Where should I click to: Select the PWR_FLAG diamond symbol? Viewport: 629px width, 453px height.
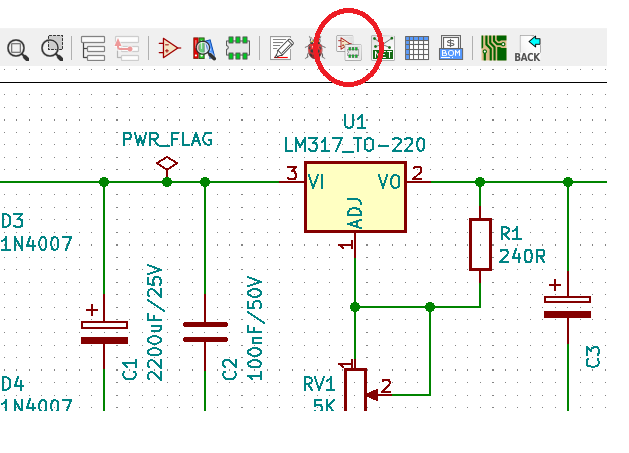pos(167,162)
